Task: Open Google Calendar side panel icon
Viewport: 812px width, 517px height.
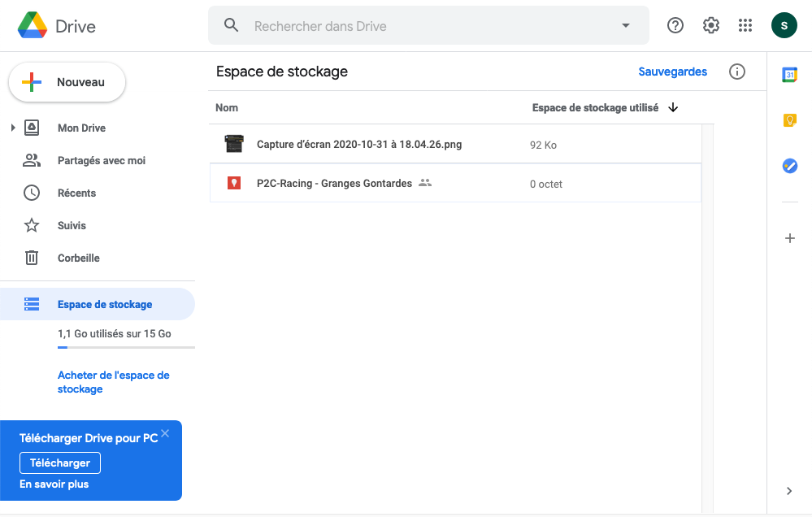Action: (x=790, y=75)
